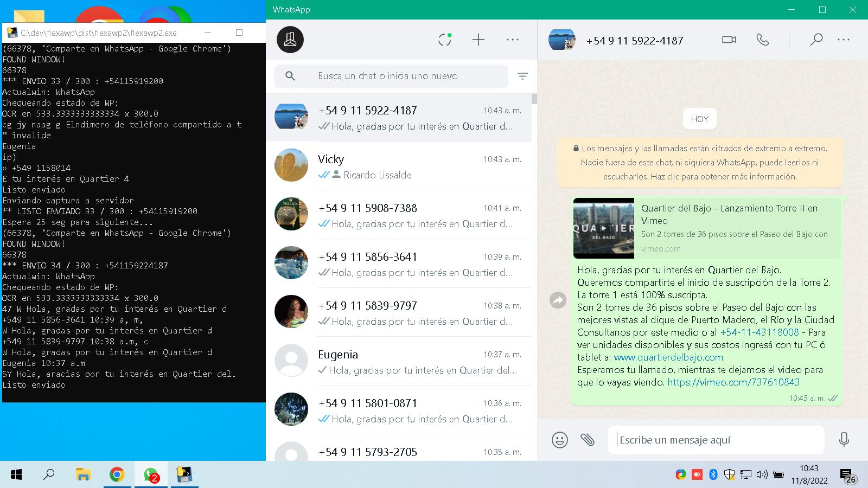Open your WhatsApp profile avatar

click(x=290, y=40)
